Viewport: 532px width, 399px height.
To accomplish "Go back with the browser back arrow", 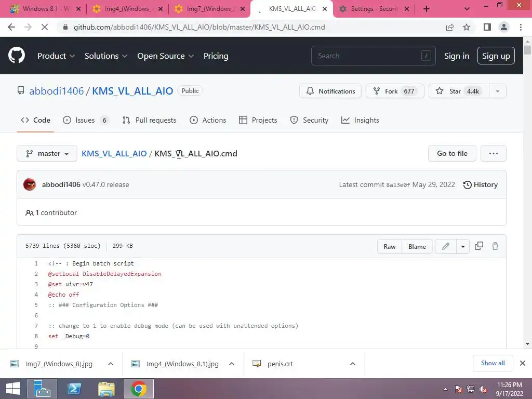I will (11, 27).
